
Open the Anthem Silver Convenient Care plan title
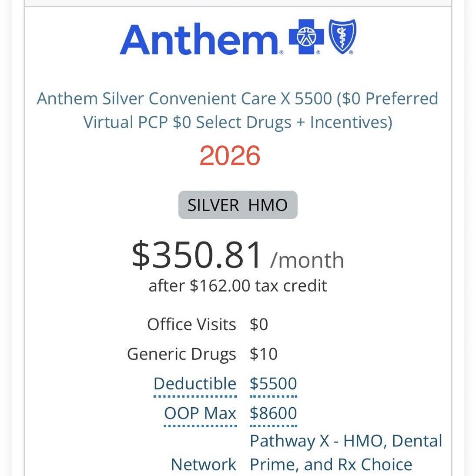[238, 110]
